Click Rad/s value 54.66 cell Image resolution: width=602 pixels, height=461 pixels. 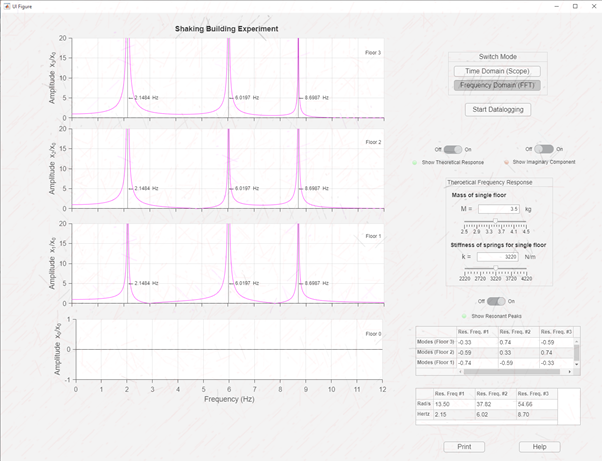[x=537, y=404]
